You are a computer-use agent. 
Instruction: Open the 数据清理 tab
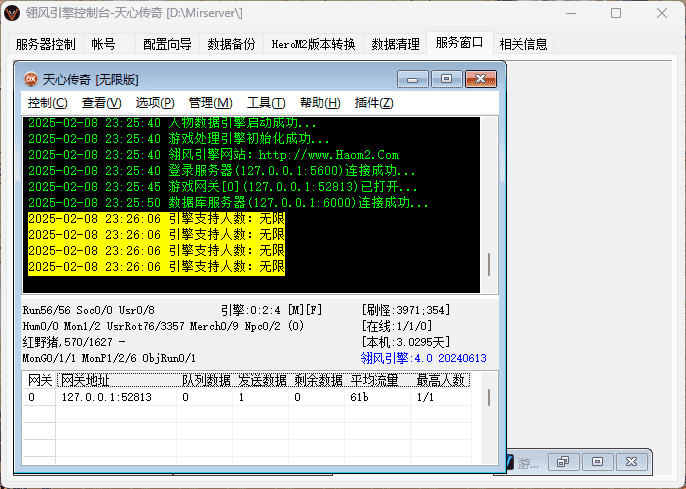click(395, 44)
